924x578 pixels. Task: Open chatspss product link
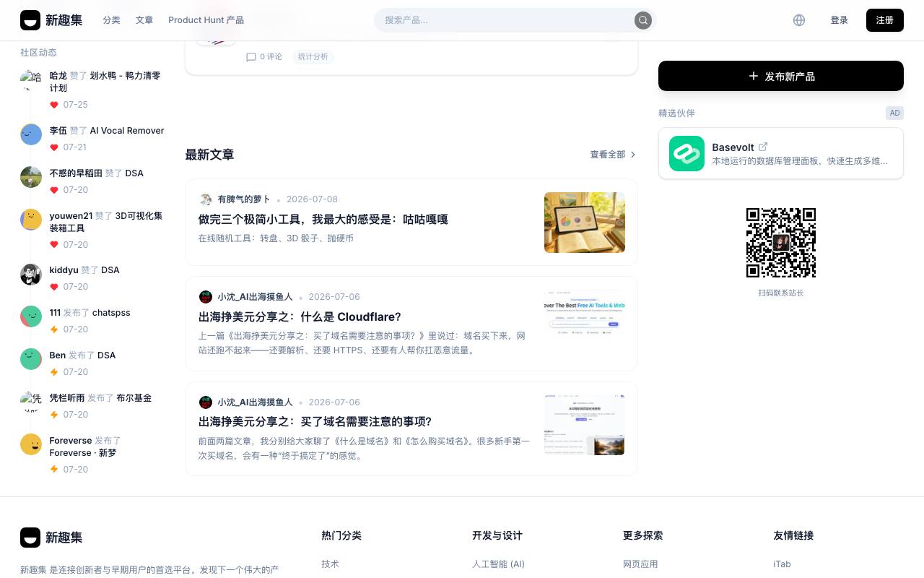(111, 313)
